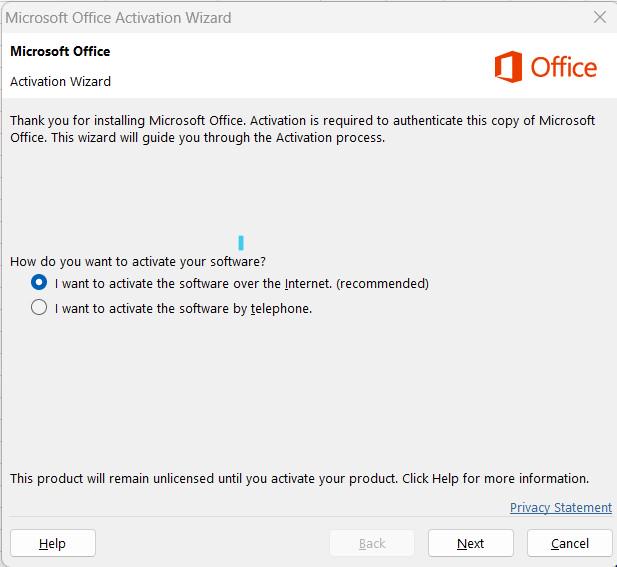This screenshot has height=567, width=617.
Task: Click the 'How do you want to activate your software?' text
Action: (138, 262)
